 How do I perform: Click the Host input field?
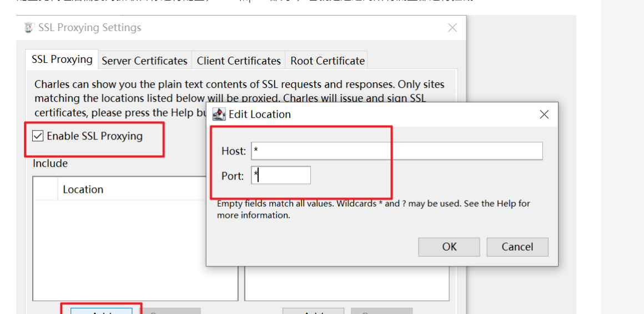pos(397,151)
